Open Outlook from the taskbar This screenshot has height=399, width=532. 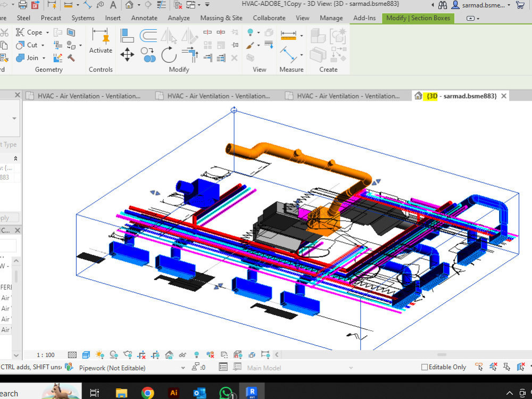pos(199,393)
